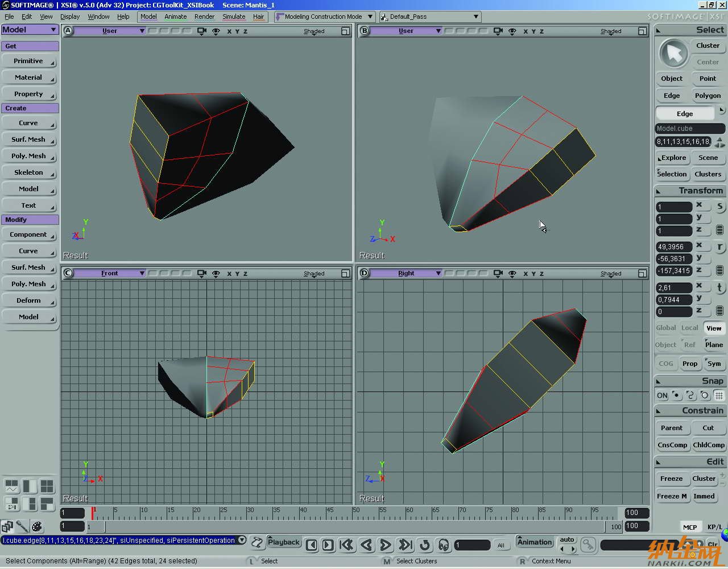Click the camera icon in viewport A

201,31
